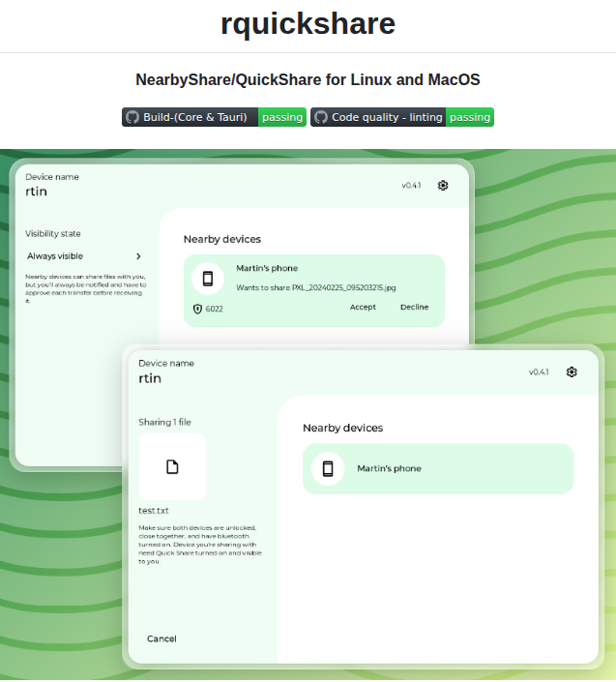The height and width of the screenshot is (682, 616).
Task: Click device name rtin in front window
Action: click(150, 378)
